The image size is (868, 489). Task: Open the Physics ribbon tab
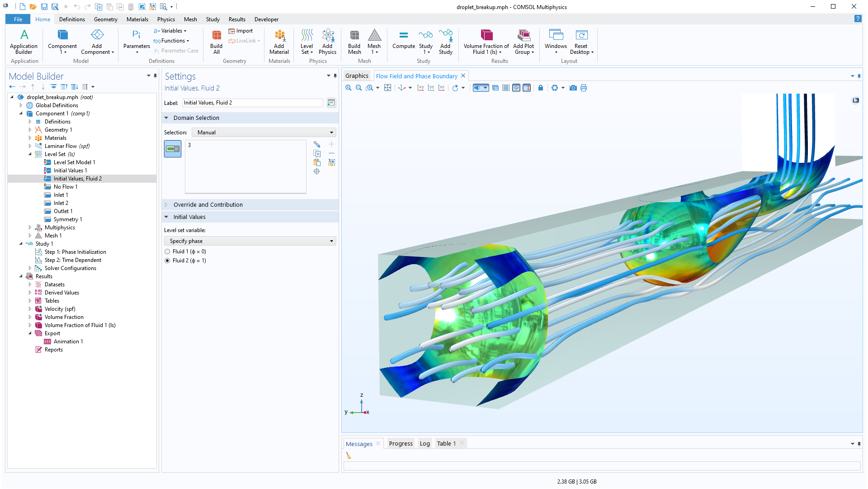click(x=166, y=19)
